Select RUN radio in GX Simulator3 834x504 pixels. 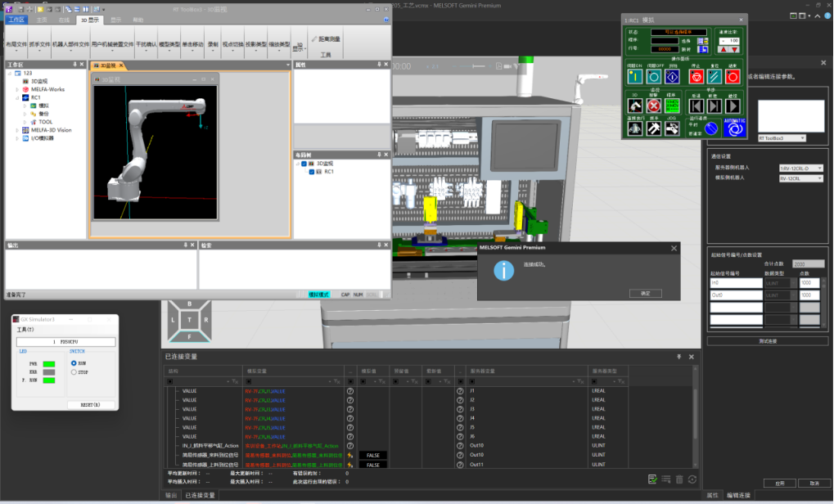coord(74,363)
